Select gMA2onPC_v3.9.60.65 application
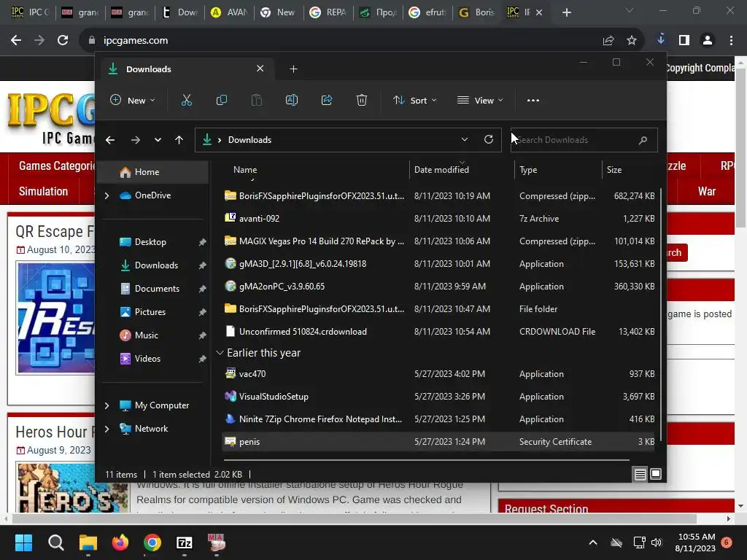Screen dimensions: 747x560 [438, 287]
